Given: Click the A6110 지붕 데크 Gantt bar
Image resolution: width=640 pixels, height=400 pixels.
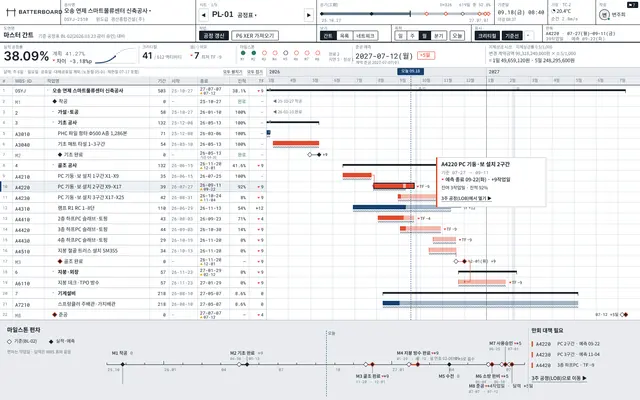Looking at the screenshot, I should pyautogui.click(x=482, y=282).
